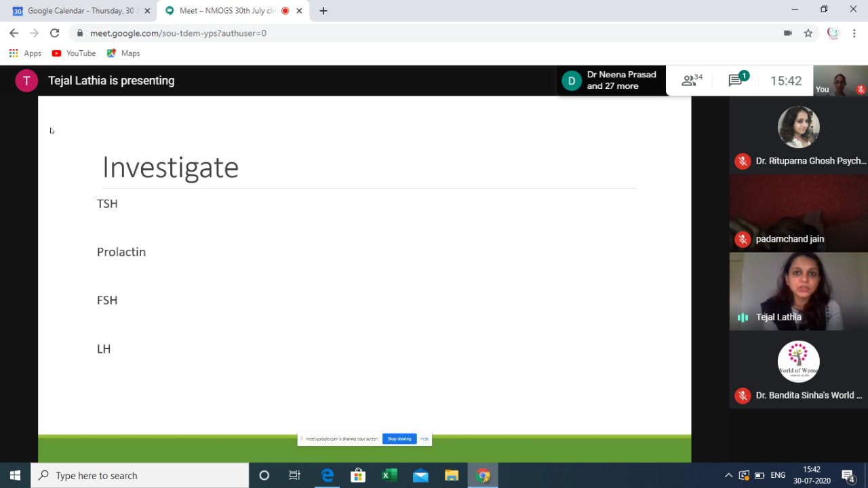868x488 pixels.
Task: Open the YouTube bookmark
Action: pyautogui.click(x=74, y=53)
